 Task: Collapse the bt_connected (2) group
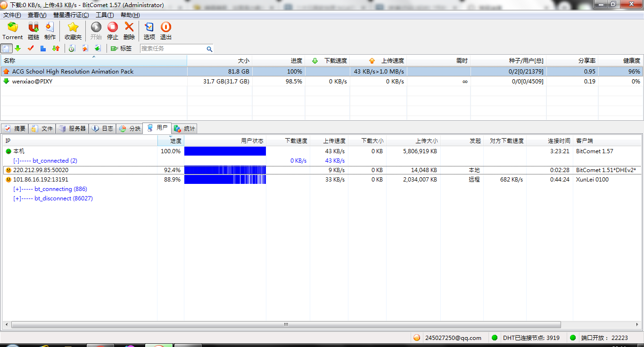pyautogui.click(x=16, y=161)
